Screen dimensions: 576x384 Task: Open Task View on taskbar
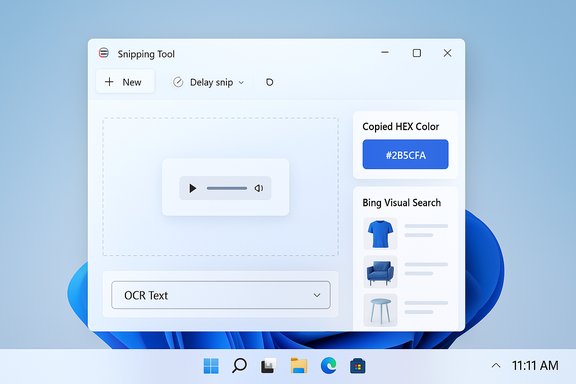pyautogui.click(x=269, y=366)
